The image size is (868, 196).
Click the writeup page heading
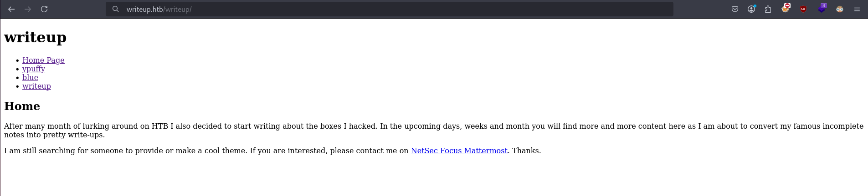(x=36, y=37)
